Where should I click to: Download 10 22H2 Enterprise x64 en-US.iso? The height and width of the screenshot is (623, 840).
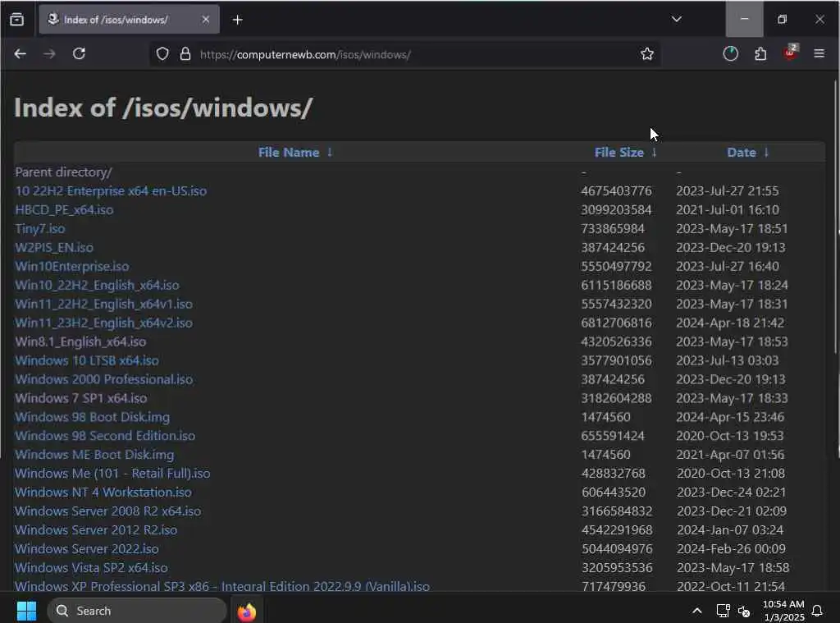(111, 191)
